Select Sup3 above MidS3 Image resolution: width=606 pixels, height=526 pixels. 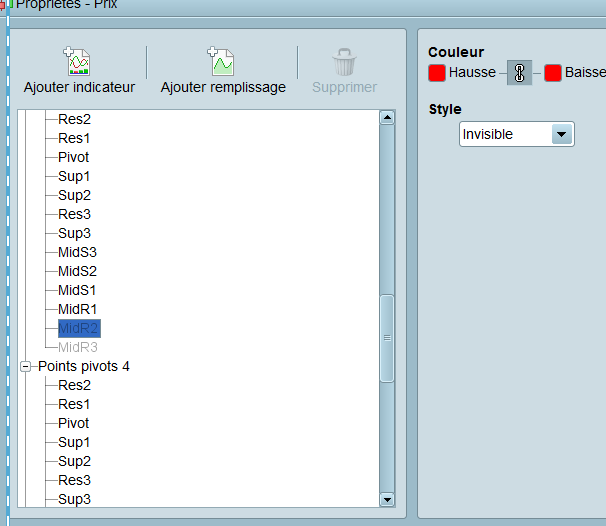tap(74, 233)
